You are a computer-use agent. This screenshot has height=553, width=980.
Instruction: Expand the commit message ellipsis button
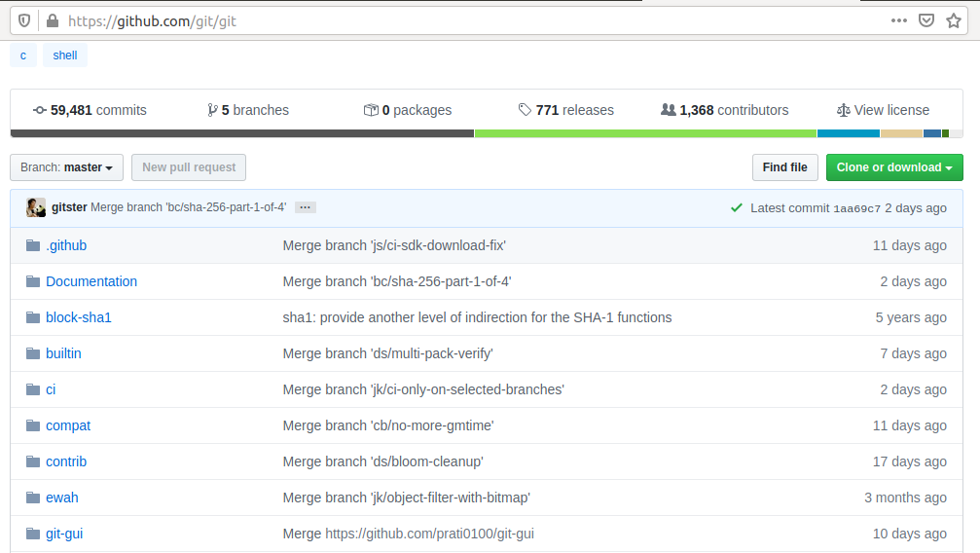coord(305,207)
